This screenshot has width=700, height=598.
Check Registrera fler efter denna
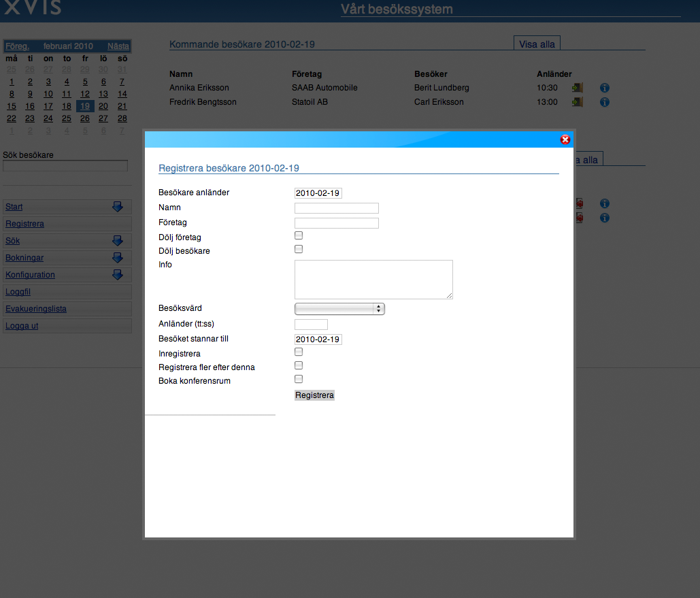(299, 365)
